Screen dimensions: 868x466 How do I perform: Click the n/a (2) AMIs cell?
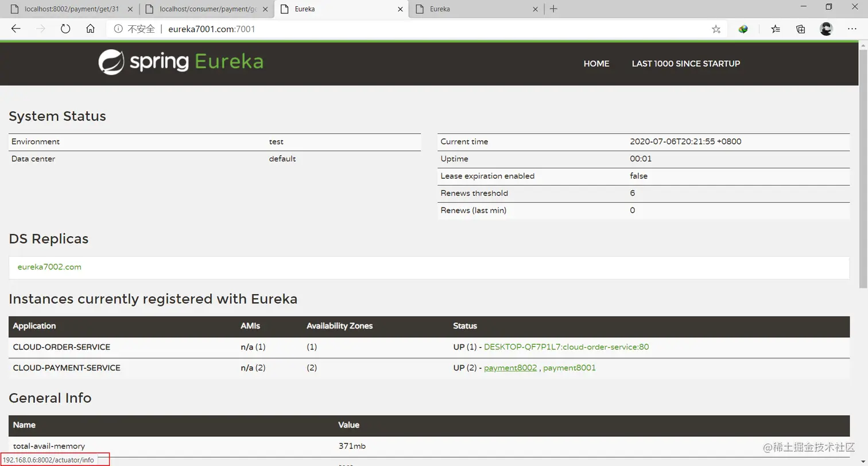click(253, 368)
